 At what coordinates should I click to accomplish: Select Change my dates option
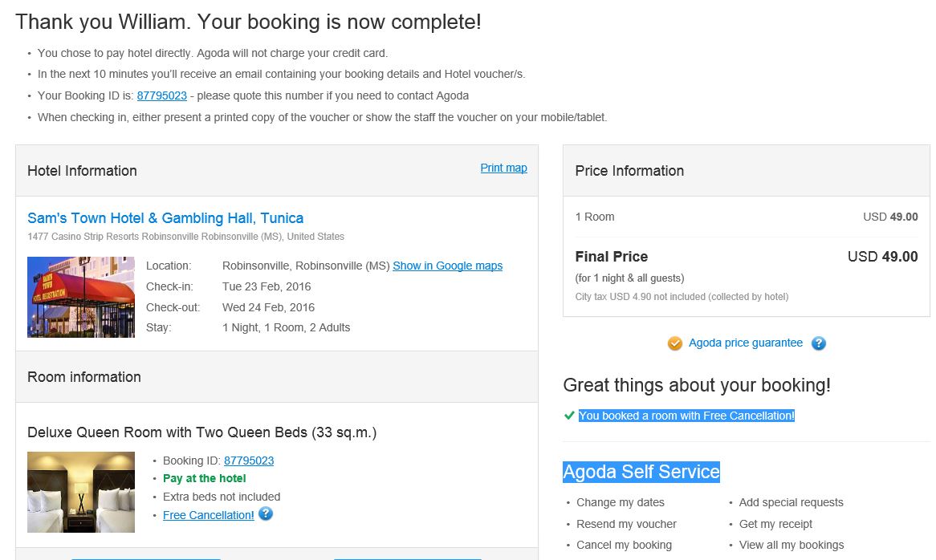pyautogui.click(x=621, y=502)
